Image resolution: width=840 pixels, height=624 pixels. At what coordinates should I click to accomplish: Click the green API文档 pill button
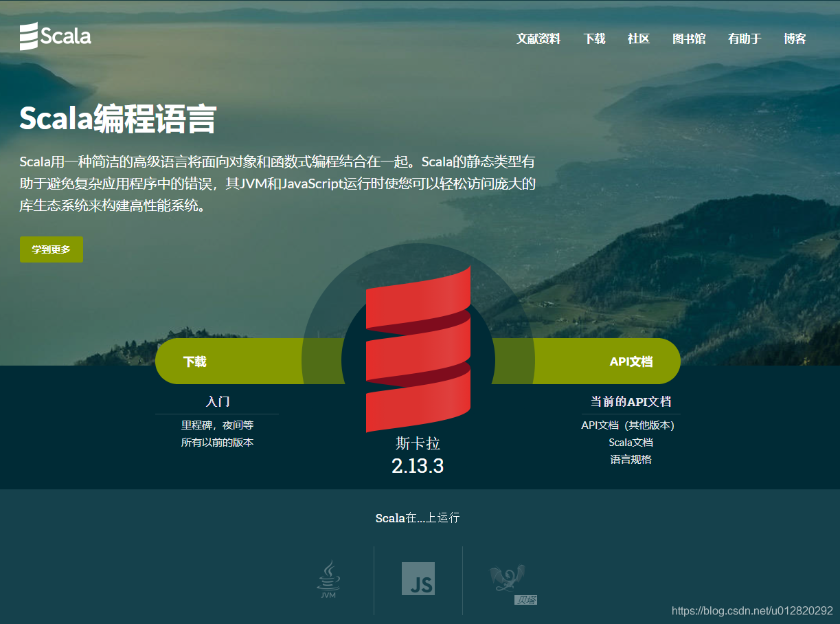(x=586, y=361)
